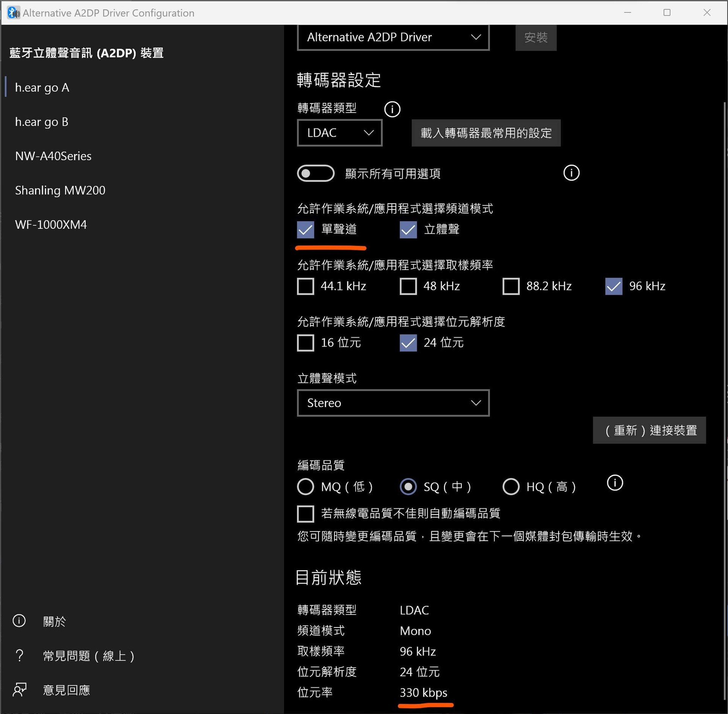Click the 常見問題 question mark icon
Screen dimensions: 728x714
(x=19, y=655)
